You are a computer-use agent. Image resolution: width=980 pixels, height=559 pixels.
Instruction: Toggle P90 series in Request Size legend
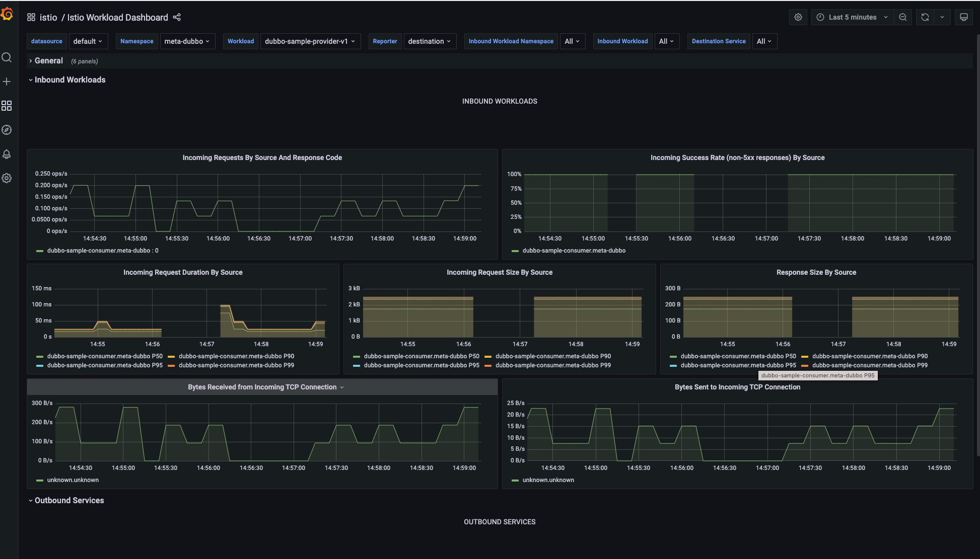[x=553, y=356]
